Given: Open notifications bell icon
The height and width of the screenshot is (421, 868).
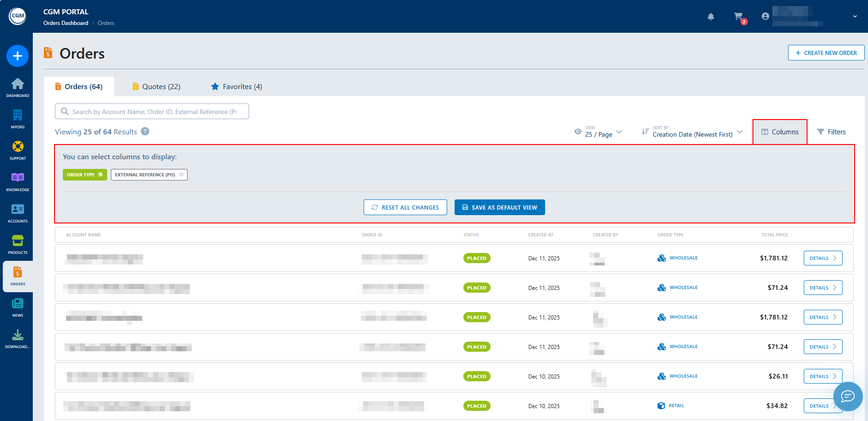Looking at the screenshot, I should pos(711,17).
